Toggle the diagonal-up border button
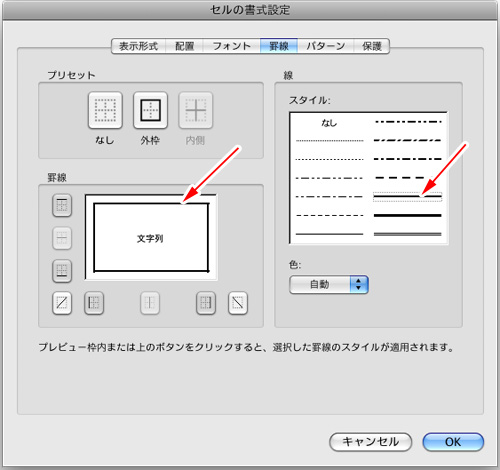 pyautogui.click(x=62, y=303)
